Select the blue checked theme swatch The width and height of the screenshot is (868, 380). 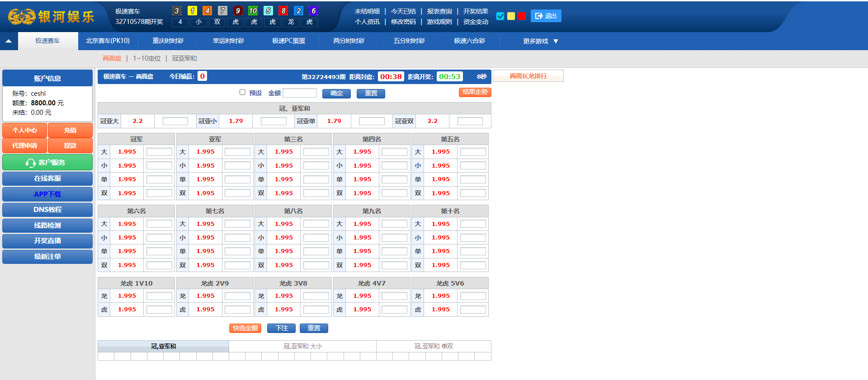[500, 16]
